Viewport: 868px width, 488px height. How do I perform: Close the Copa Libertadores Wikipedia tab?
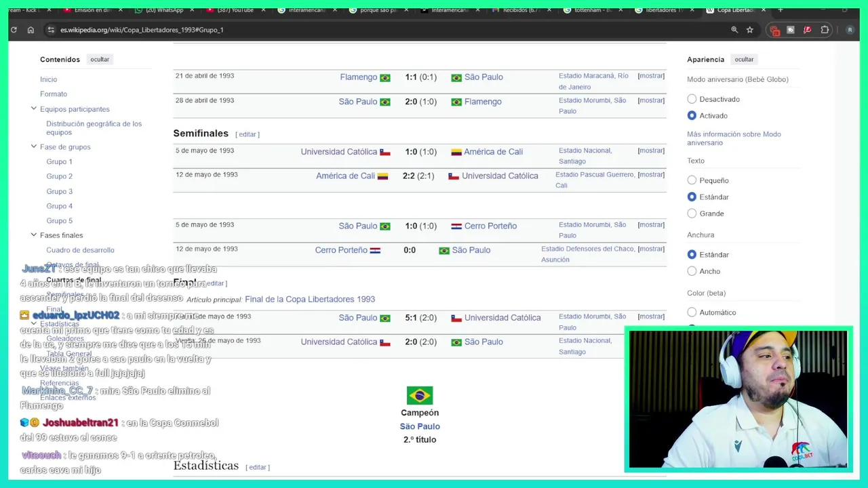coord(764,10)
